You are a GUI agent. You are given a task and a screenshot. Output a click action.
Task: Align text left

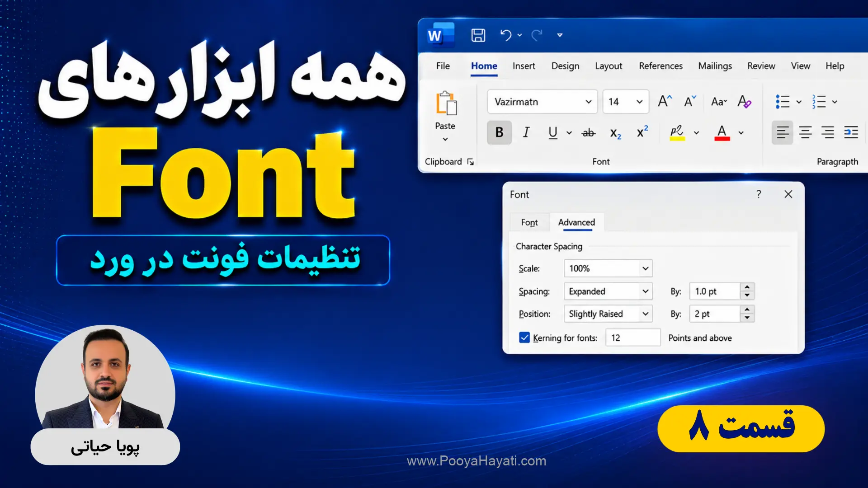point(783,132)
